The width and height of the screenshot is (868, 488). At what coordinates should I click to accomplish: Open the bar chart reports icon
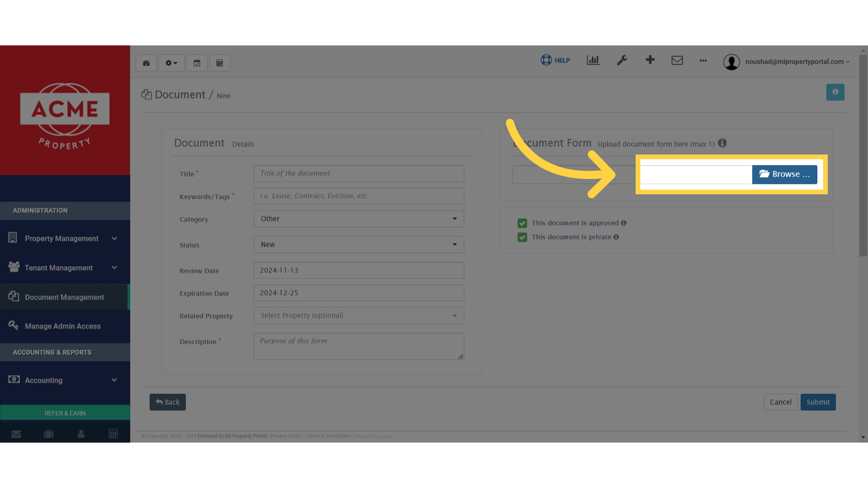pyautogui.click(x=593, y=60)
